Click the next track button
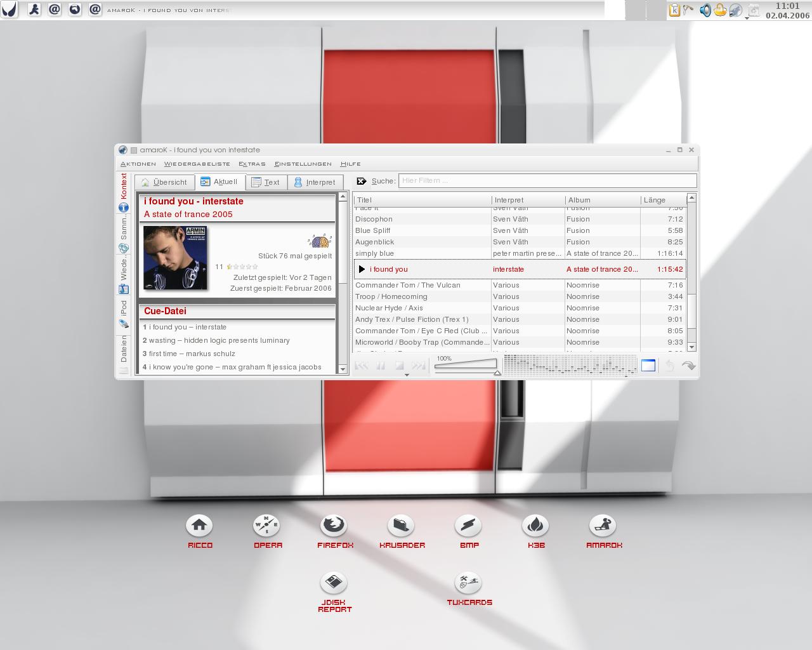Image resolution: width=812 pixels, height=650 pixels. pos(418,366)
